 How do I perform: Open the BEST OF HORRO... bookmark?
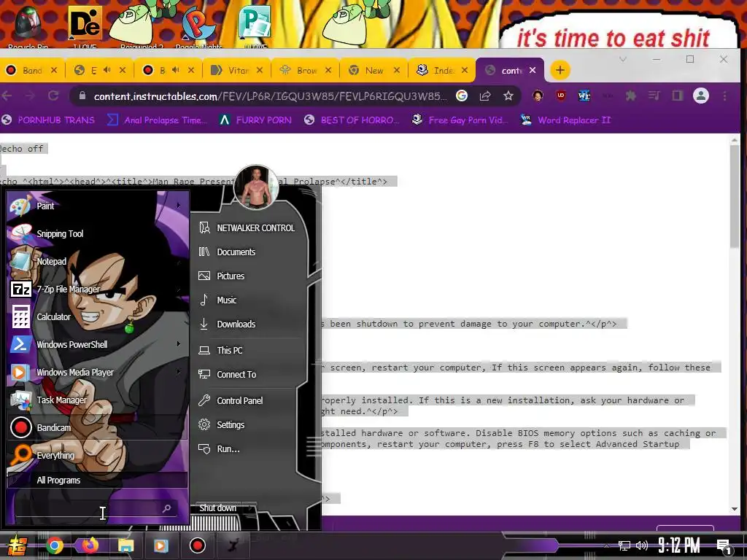point(352,120)
